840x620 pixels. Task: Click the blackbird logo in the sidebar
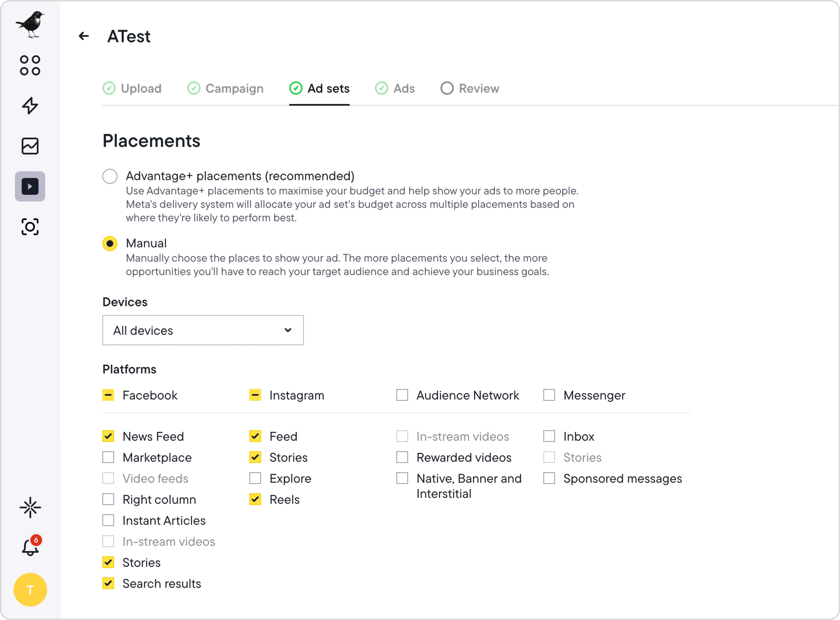coord(30,24)
